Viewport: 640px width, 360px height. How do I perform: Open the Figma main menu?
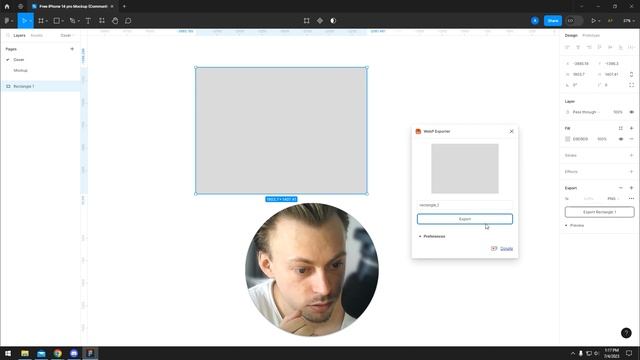(8, 20)
